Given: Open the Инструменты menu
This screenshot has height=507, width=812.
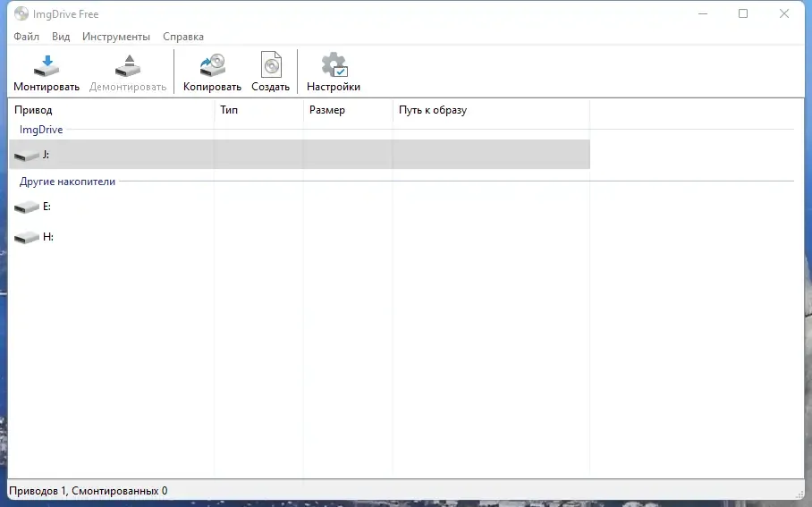Looking at the screenshot, I should [116, 37].
